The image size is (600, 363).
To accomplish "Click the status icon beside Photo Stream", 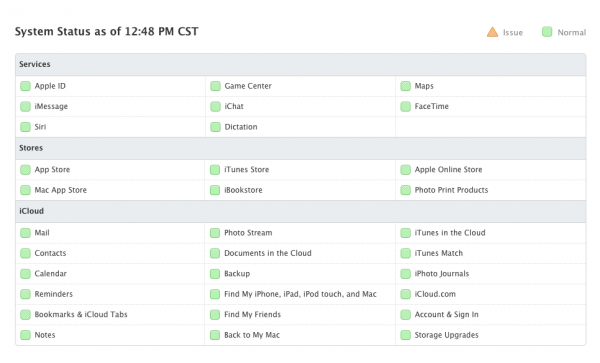I will 215,233.
